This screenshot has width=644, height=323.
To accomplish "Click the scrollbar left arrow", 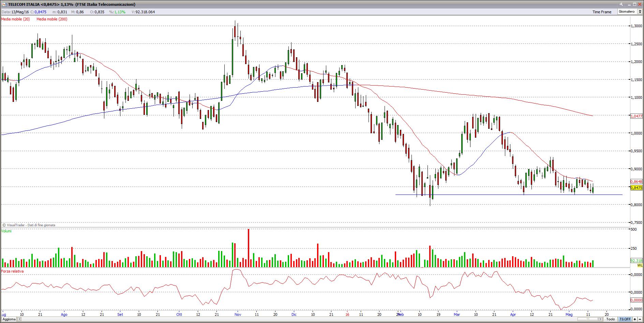I will point(19,319).
